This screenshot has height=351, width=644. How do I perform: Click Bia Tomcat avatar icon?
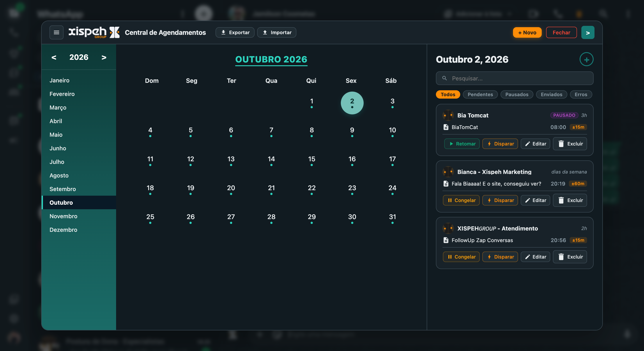(x=448, y=115)
